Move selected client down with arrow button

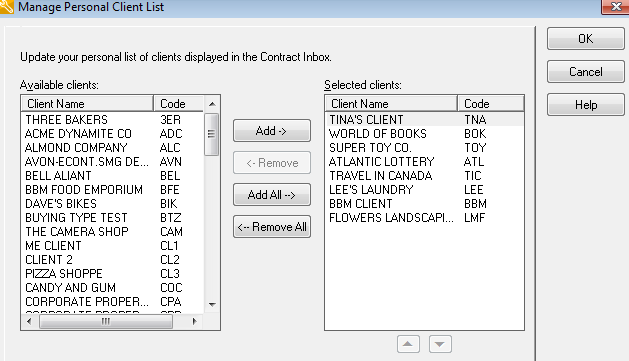coord(440,344)
